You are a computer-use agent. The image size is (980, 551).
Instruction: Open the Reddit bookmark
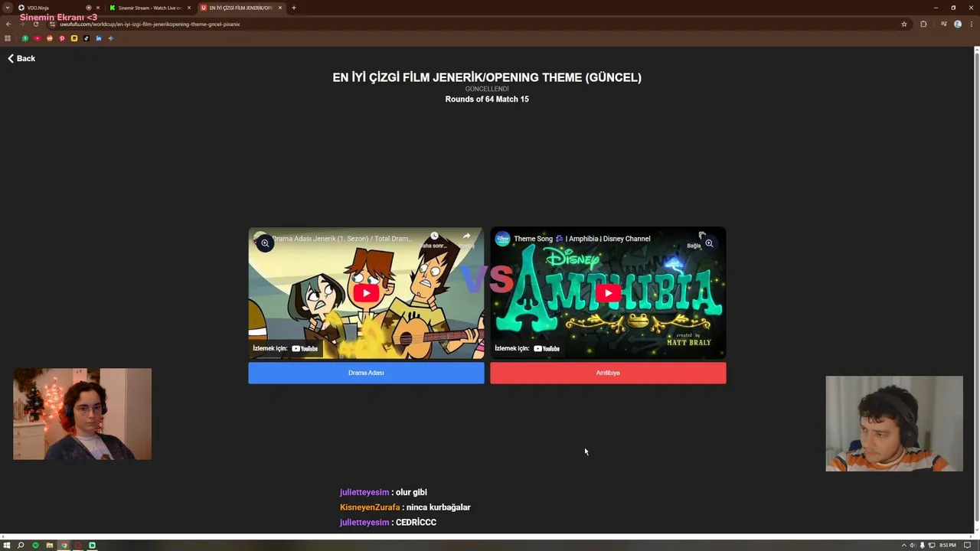coord(50,38)
